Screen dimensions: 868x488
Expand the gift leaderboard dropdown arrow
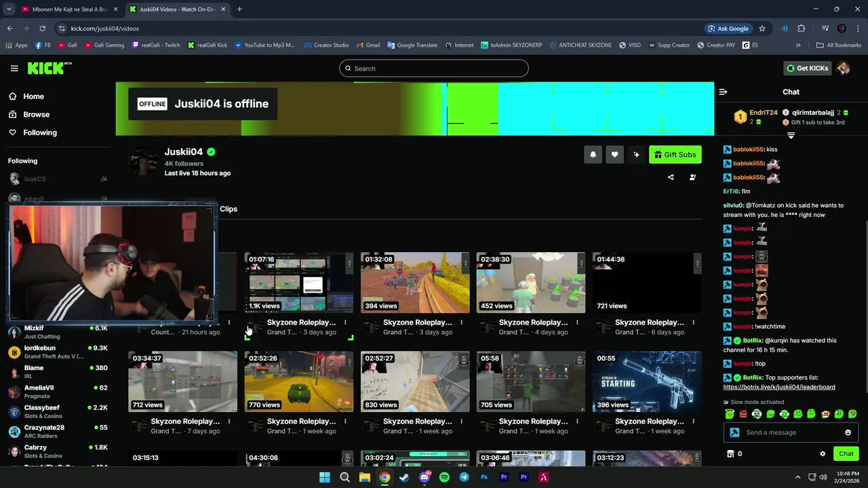pos(791,136)
